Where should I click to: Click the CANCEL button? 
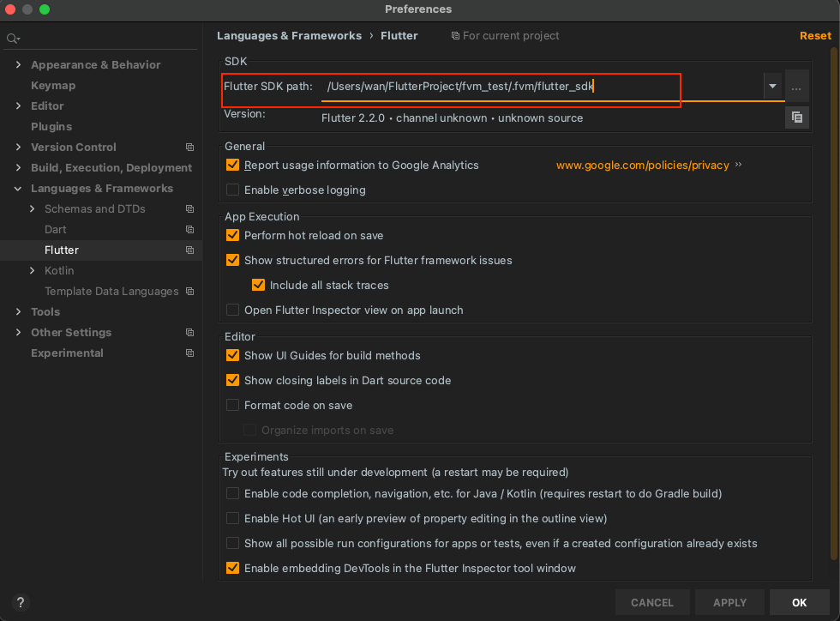coord(652,602)
